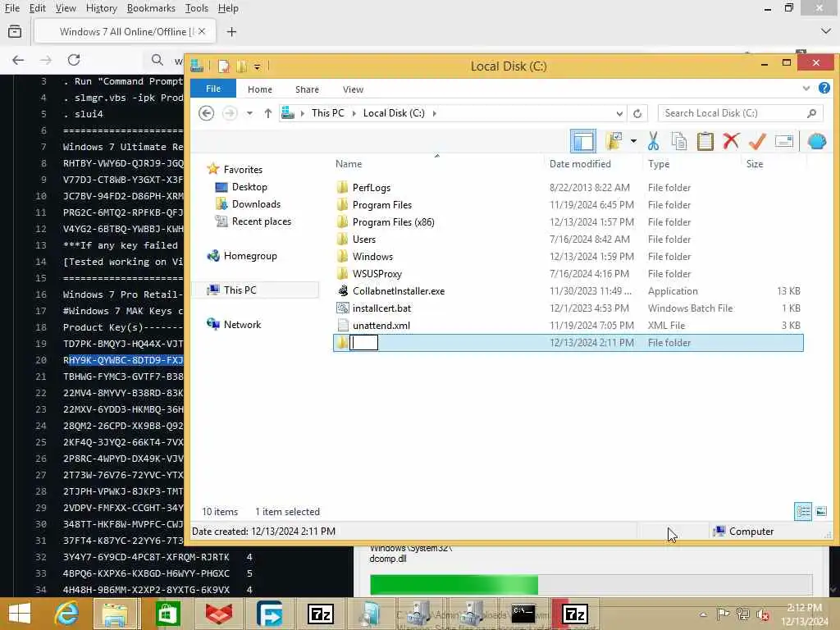Open the browser Bookmarks menu
Screen dimensions: 840x630
(x=151, y=8)
